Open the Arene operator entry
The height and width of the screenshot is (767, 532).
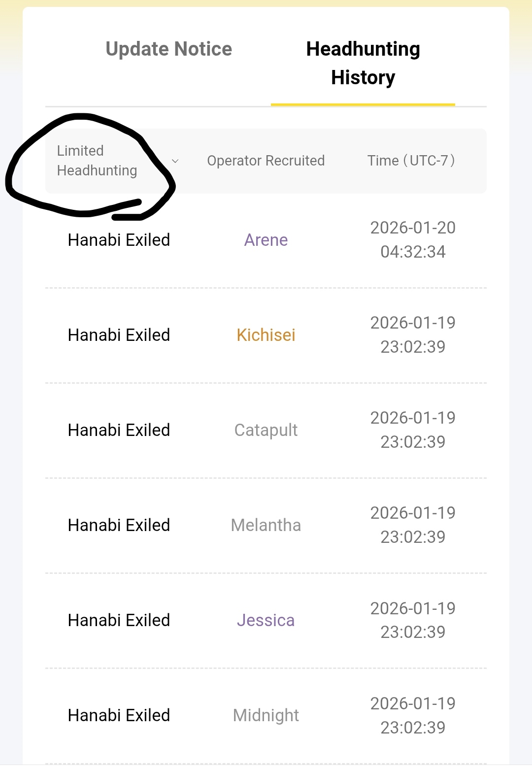266,240
